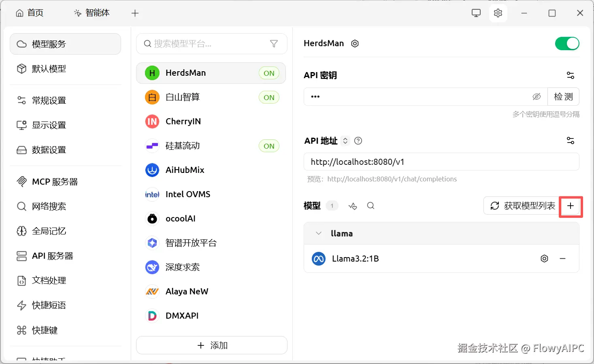Select CherryIN provider in list
This screenshot has height=364, width=594.
[x=211, y=121]
